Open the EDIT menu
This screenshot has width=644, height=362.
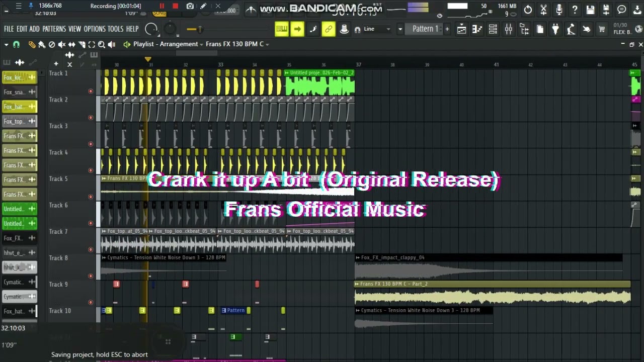22,29
